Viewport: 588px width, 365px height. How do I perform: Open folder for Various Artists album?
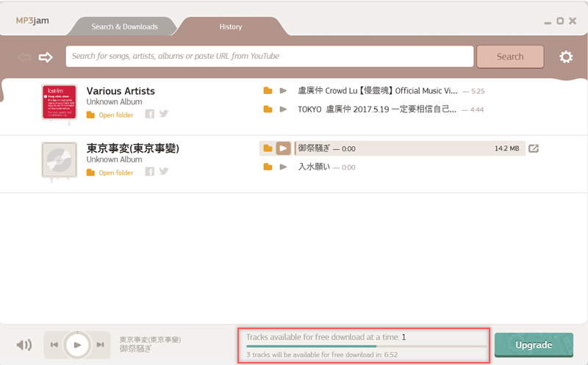(110, 115)
